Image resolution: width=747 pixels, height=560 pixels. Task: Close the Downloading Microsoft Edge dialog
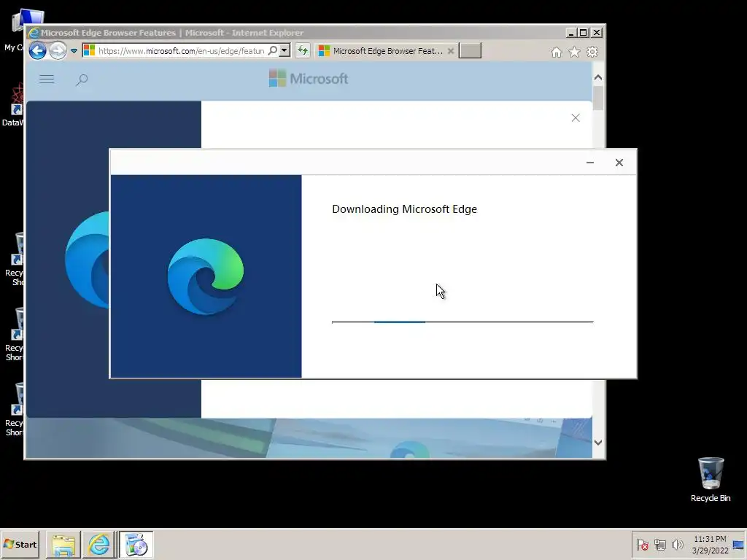pos(619,163)
